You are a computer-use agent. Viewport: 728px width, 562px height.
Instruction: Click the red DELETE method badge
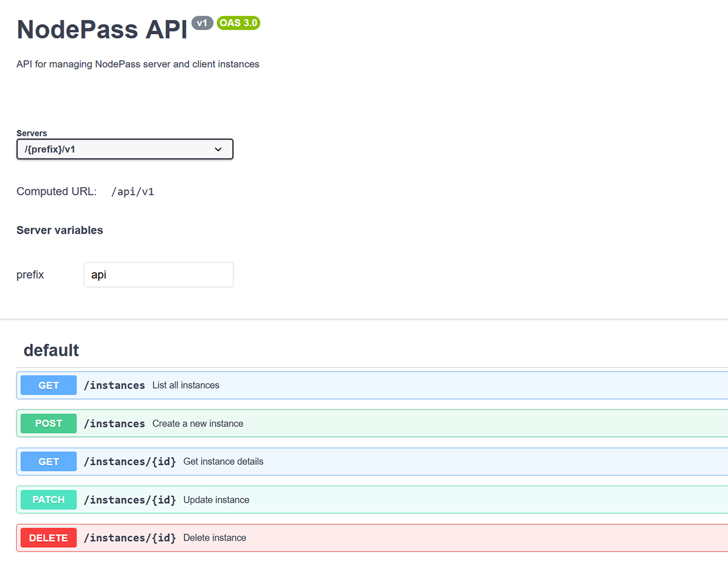tap(48, 538)
